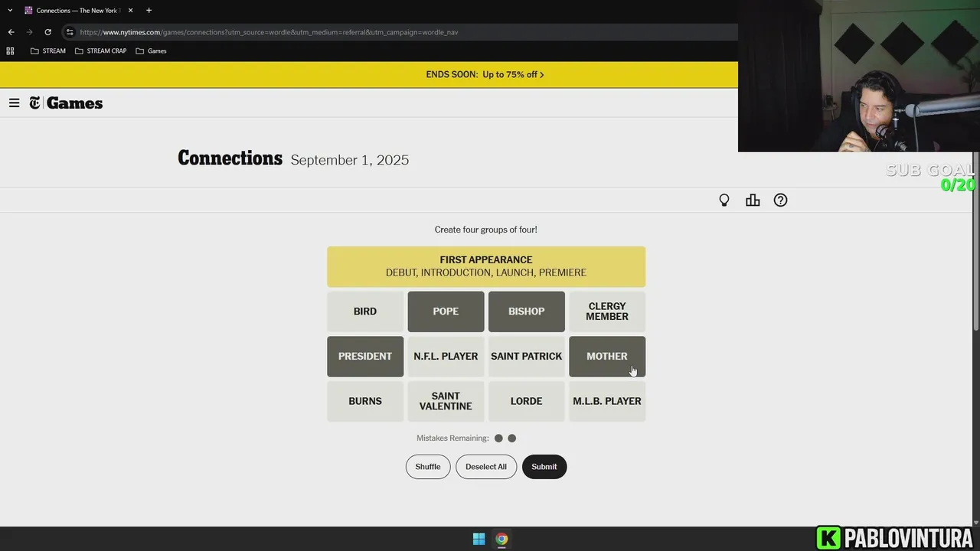Viewport: 980px width, 551px height.
Task: Select the CLERGY MEMBER tile
Action: tap(607, 311)
